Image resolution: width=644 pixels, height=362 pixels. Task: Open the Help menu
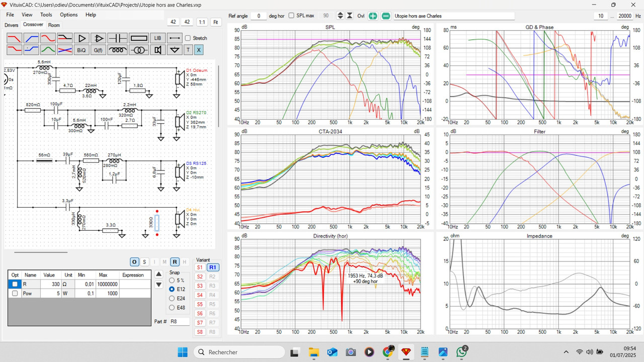click(91, 15)
